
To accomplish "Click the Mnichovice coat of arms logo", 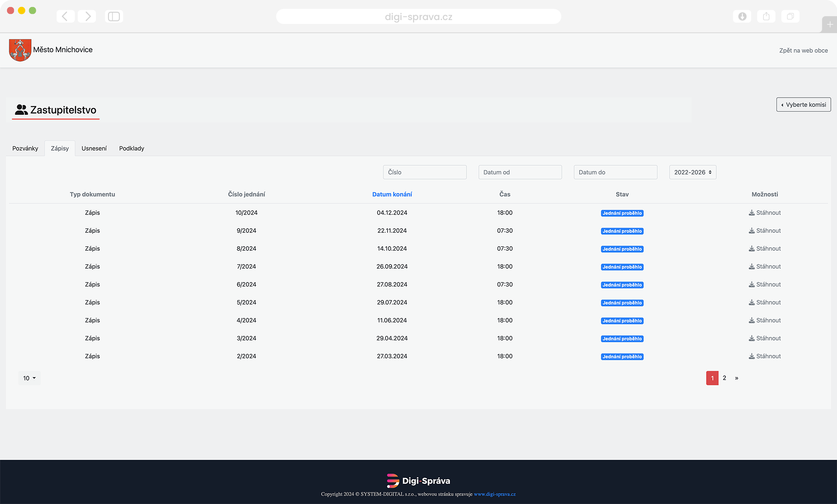I will [x=20, y=50].
